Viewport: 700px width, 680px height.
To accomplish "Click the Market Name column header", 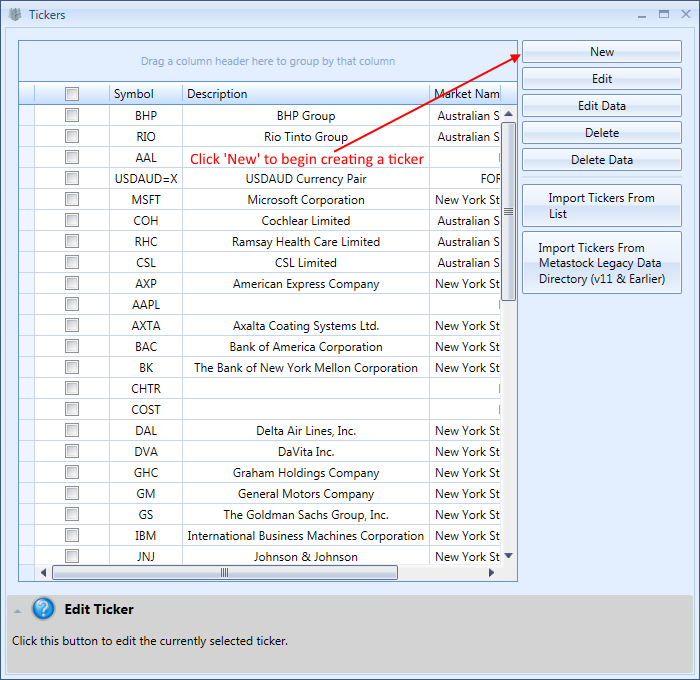I will [465, 94].
